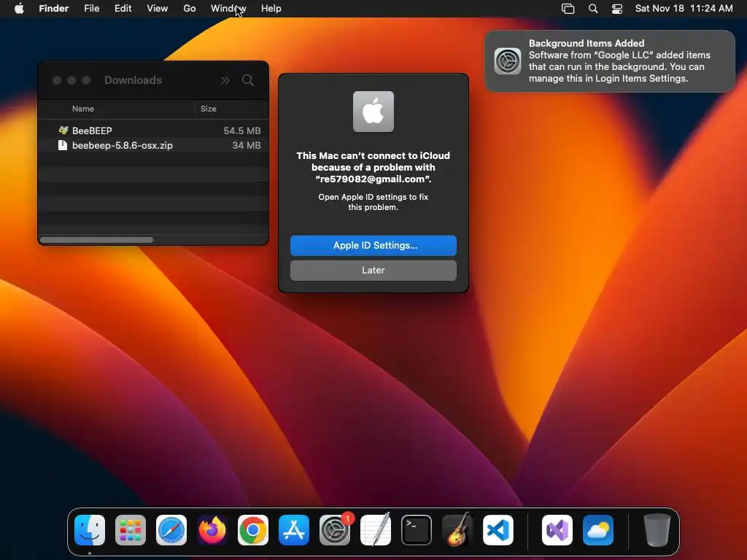The height and width of the screenshot is (560, 747).
Task: Sort Downloads by Name column
Action: (x=83, y=109)
